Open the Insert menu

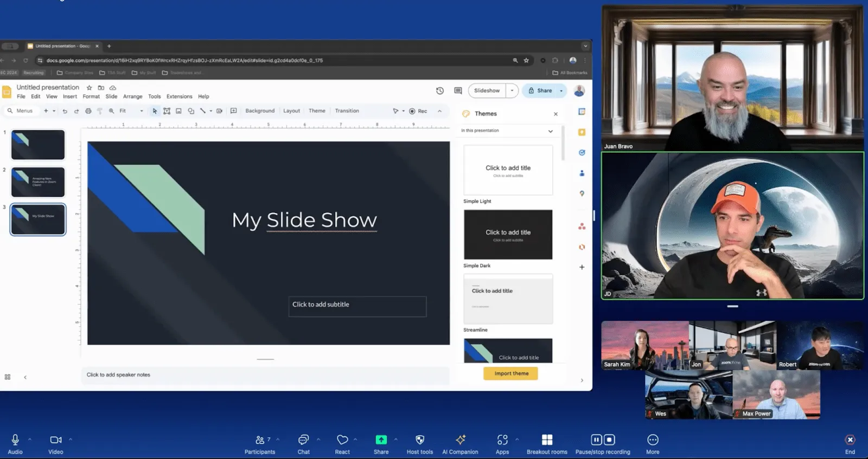tap(70, 96)
